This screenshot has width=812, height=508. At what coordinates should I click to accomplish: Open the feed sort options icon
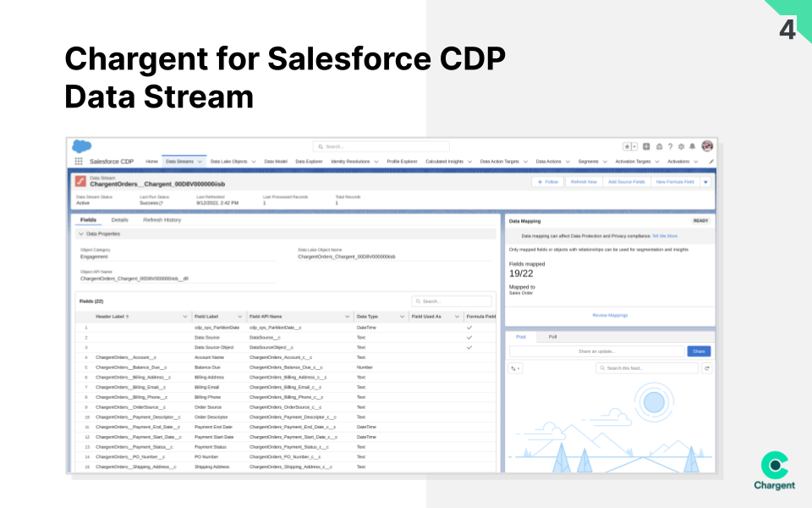(515, 368)
